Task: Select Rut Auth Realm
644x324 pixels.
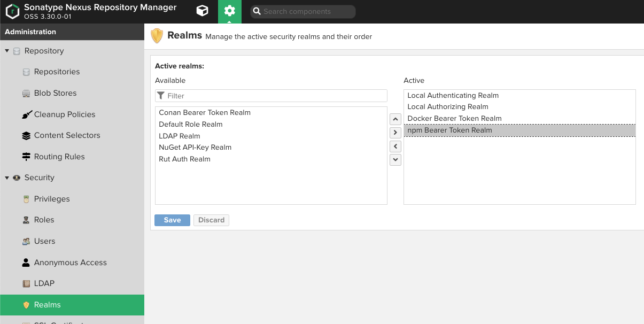Action: pos(271,159)
